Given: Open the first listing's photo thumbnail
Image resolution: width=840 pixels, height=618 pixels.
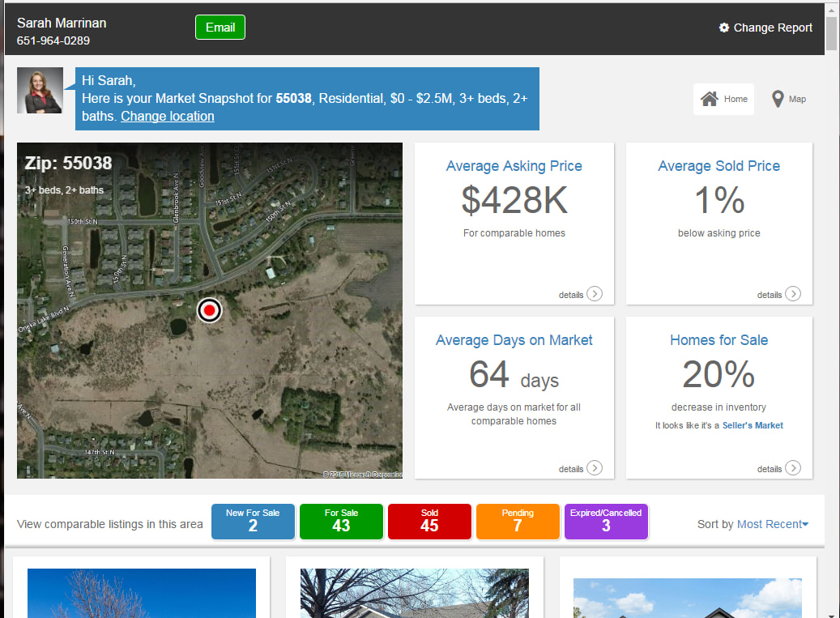Looking at the screenshot, I should coord(141,594).
